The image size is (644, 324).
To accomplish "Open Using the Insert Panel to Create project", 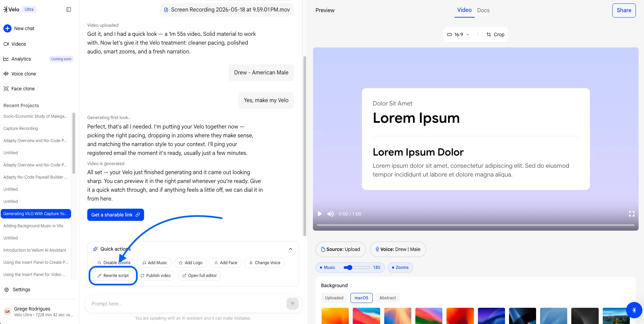I will pos(36,262).
